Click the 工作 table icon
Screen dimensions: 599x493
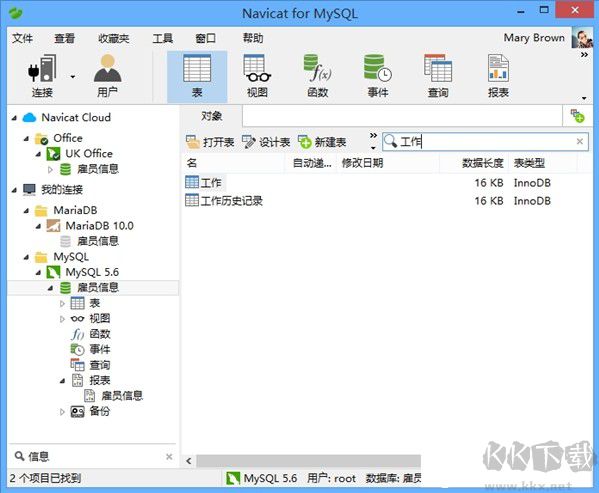tap(192, 182)
